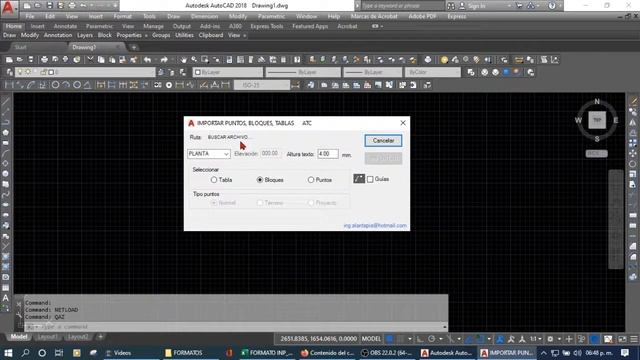This screenshot has height=360, width=640.
Task: Open the ByColor plot style dropdown
Action: click(x=433, y=72)
